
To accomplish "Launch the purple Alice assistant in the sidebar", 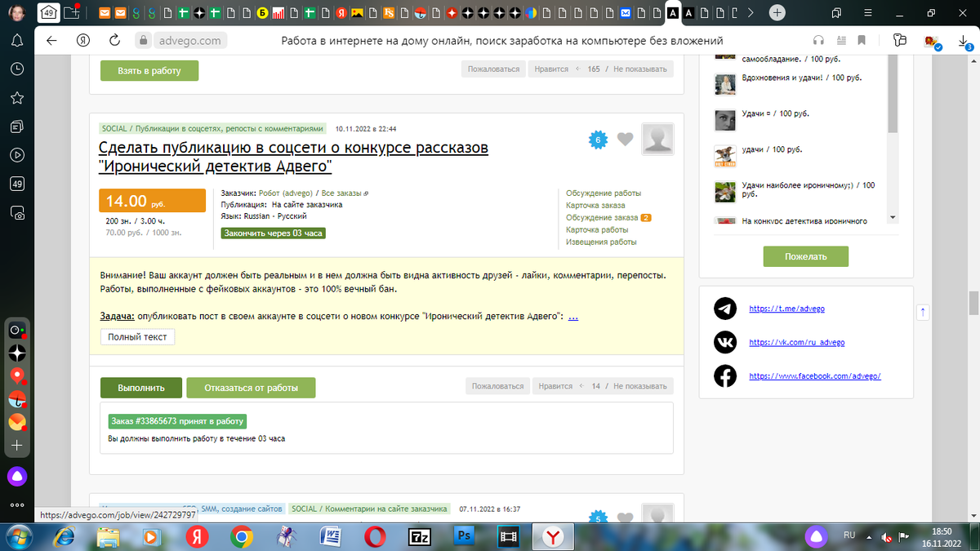I will (17, 477).
